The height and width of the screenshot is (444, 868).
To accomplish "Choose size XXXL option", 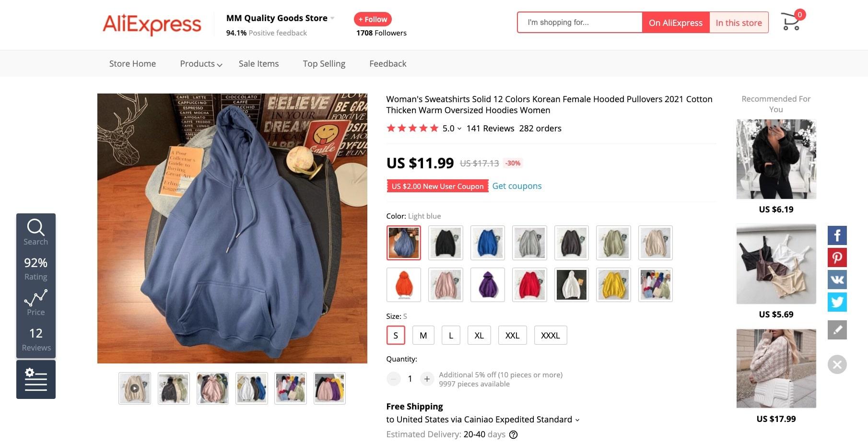I will 551,335.
